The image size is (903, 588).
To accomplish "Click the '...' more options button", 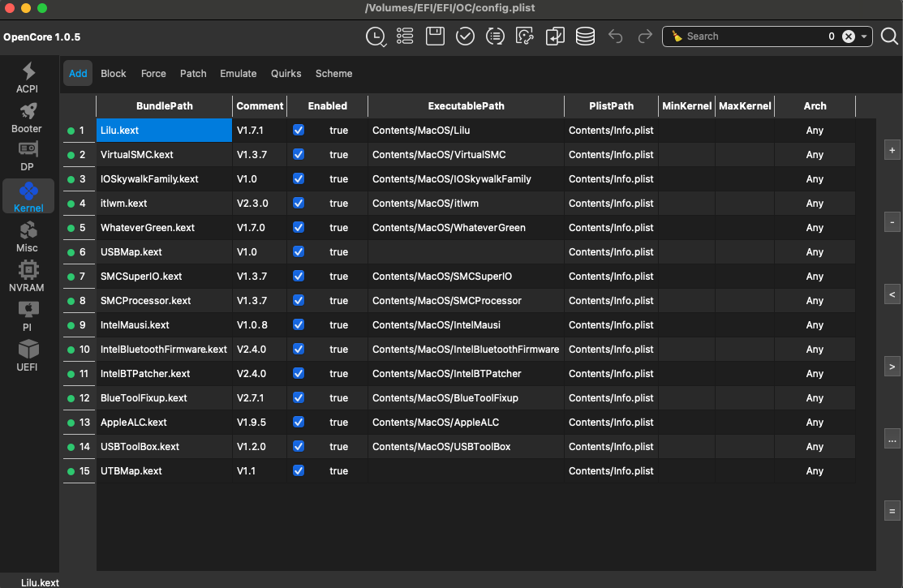I will tap(892, 440).
